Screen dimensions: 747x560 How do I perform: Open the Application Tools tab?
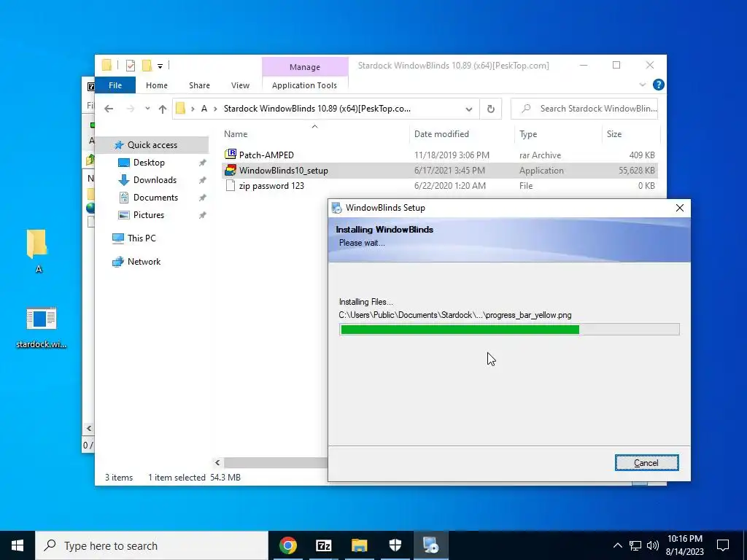304,85
